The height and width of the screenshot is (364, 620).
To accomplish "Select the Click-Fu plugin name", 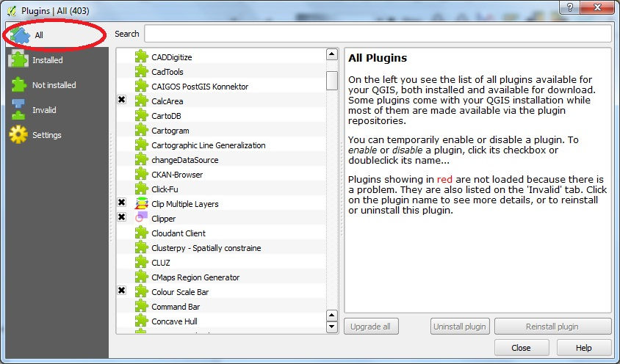I will click(x=165, y=189).
